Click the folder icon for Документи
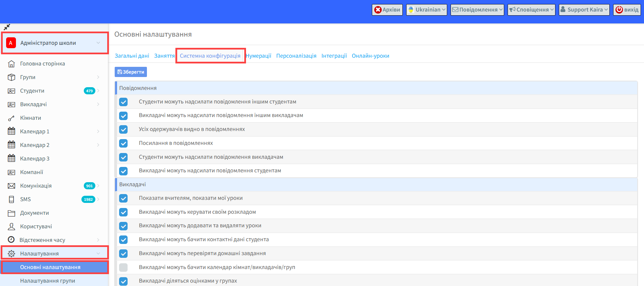 click(12, 213)
